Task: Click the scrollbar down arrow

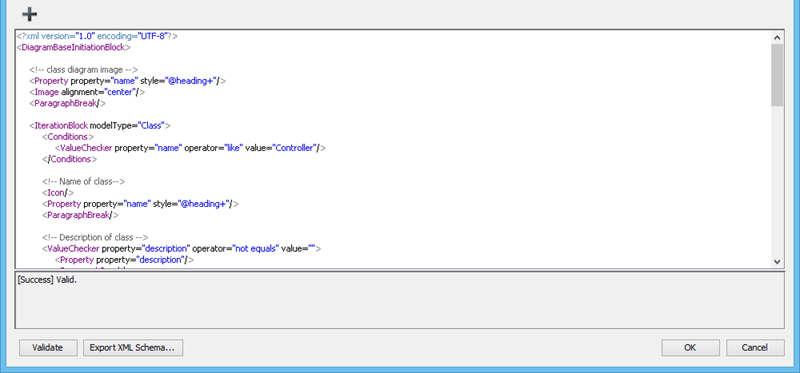Action: (x=777, y=261)
